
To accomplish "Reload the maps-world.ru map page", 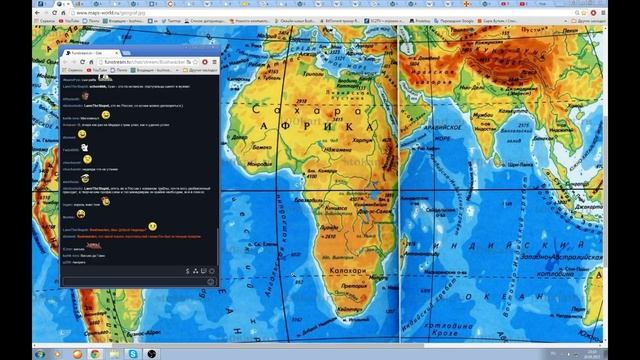I will pyautogui.click(x=54, y=13).
